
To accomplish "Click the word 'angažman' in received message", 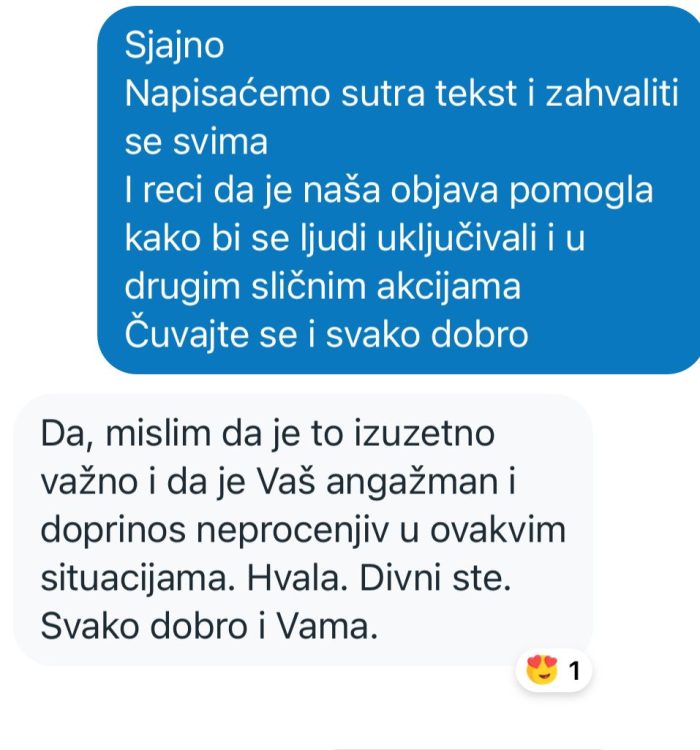I will coord(412,483).
